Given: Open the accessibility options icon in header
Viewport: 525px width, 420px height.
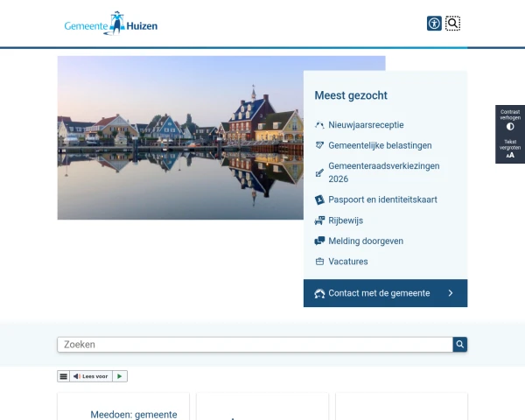Looking at the screenshot, I should (x=434, y=24).
